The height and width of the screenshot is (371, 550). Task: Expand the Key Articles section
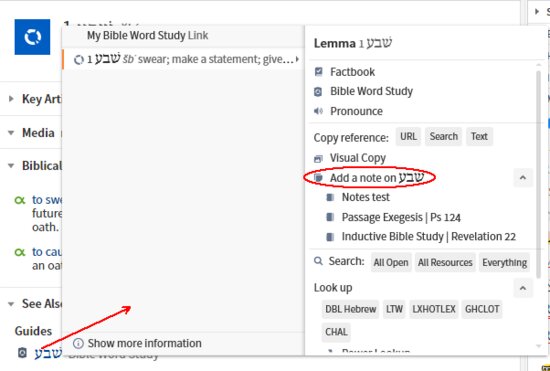coord(11,99)
